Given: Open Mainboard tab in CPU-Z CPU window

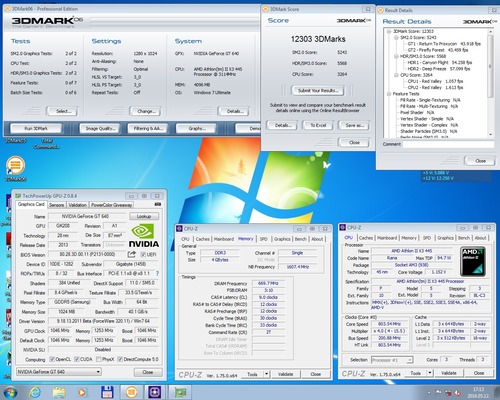Looking at the screenshot, I should click(387, 238).
